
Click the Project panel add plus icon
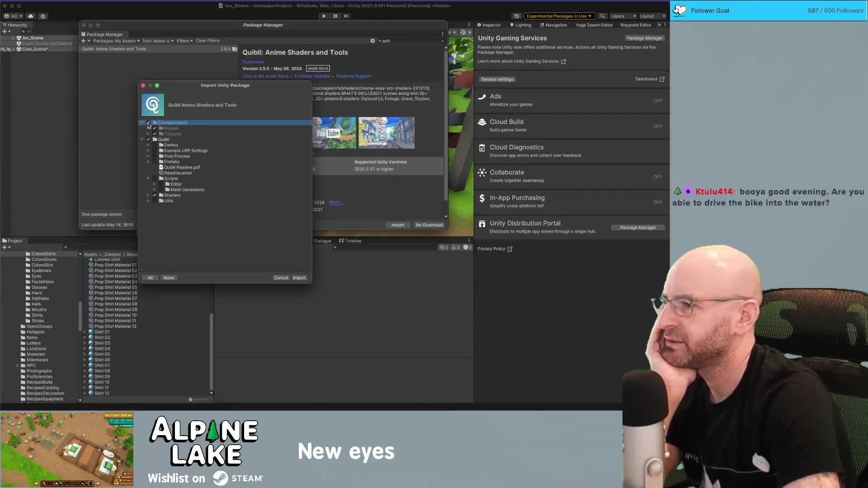(x=5, y=247)
